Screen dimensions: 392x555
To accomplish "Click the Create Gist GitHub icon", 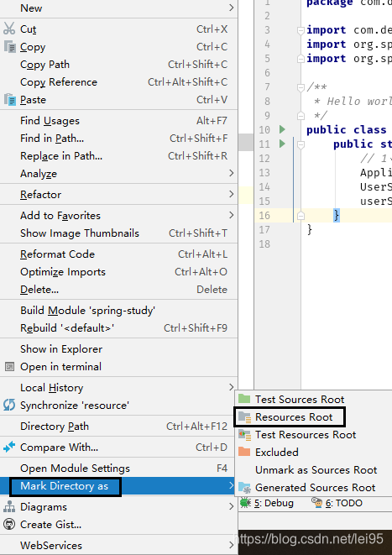I will [x=9, y=524].
